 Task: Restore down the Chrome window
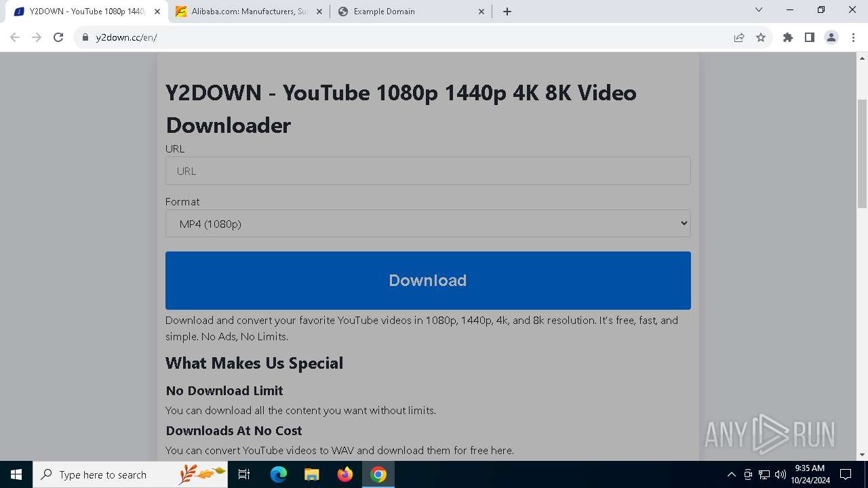(x=821, y=10)
